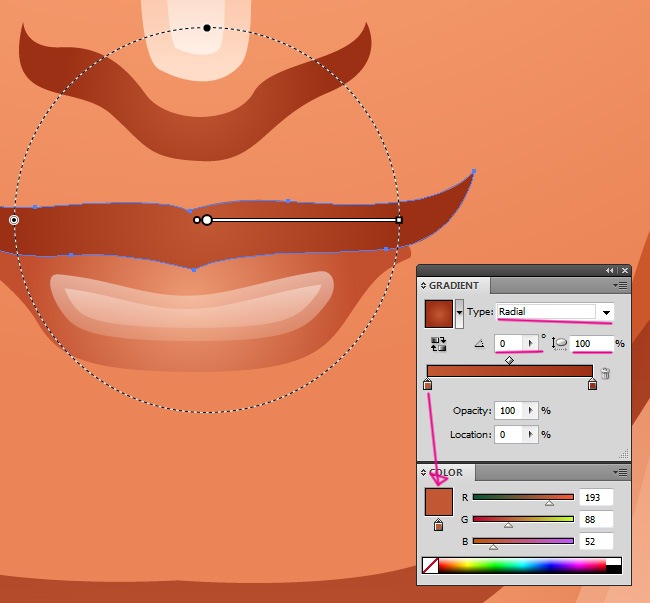Click the gradient fill preview swatch
Image resolution: width=650 pixels, height=603 pixels.
coord(438,314)
